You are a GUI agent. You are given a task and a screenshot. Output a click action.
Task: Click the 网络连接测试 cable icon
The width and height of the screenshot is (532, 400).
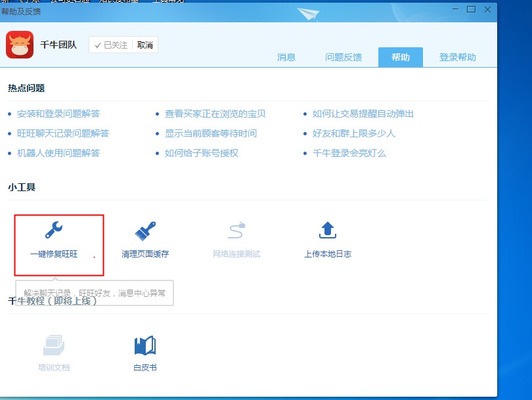point(236,231)
